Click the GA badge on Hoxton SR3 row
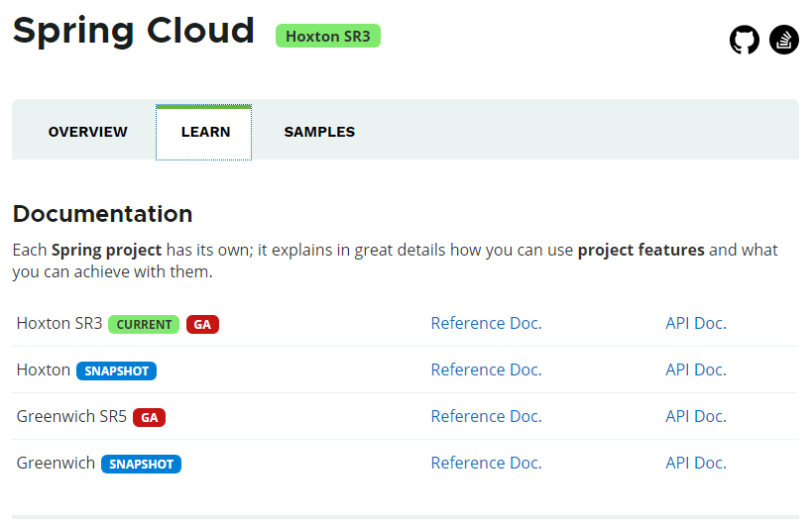This screenshot has width=812, height=526. (x=202, y=324)
